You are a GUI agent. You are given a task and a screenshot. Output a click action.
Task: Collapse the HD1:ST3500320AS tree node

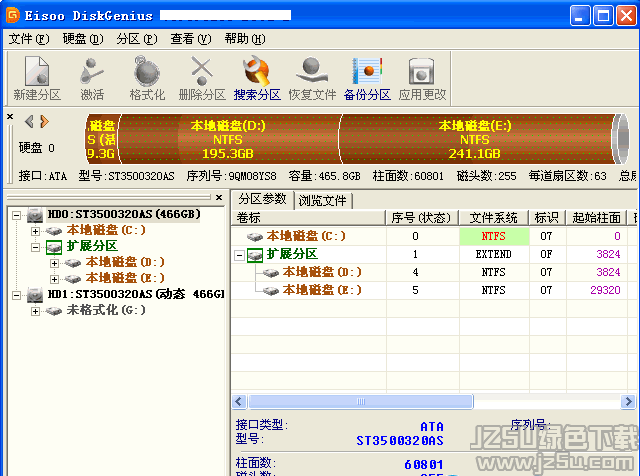(16, 295)
